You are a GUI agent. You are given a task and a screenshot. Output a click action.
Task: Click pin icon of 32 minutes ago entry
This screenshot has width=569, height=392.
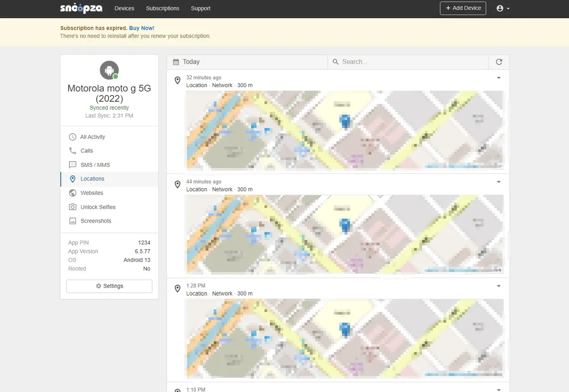(x=177, y=80)
